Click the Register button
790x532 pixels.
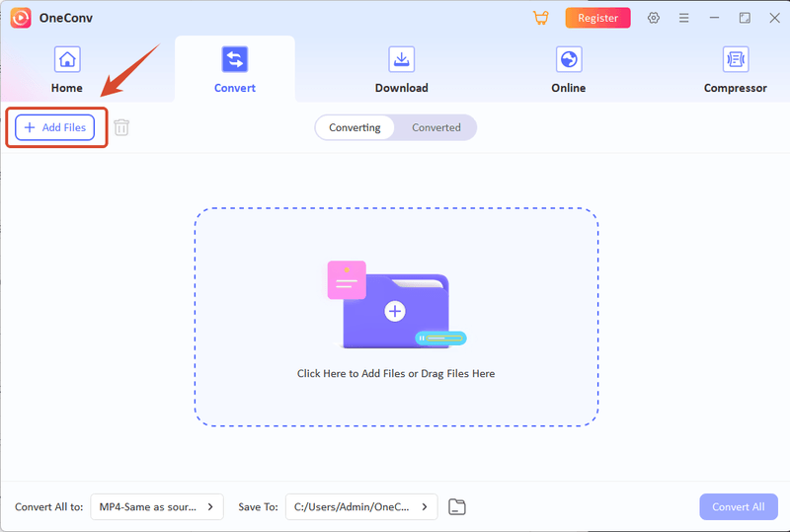[597, 18]
